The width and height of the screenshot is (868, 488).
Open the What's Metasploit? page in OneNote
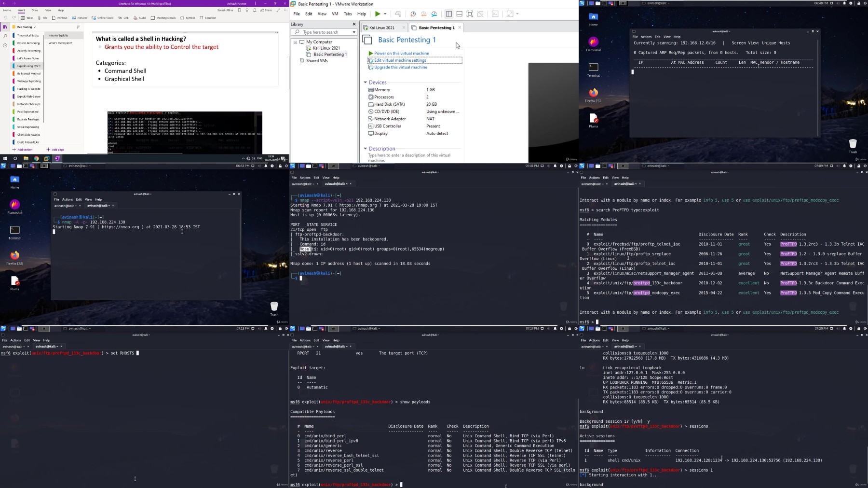[60, 43]
